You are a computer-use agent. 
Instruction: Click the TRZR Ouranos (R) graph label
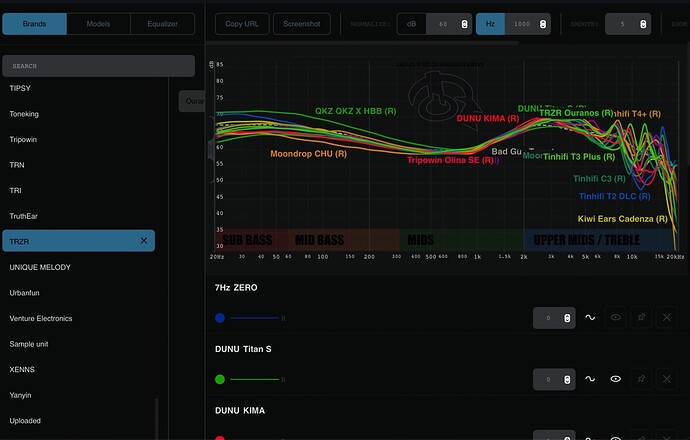576,113
